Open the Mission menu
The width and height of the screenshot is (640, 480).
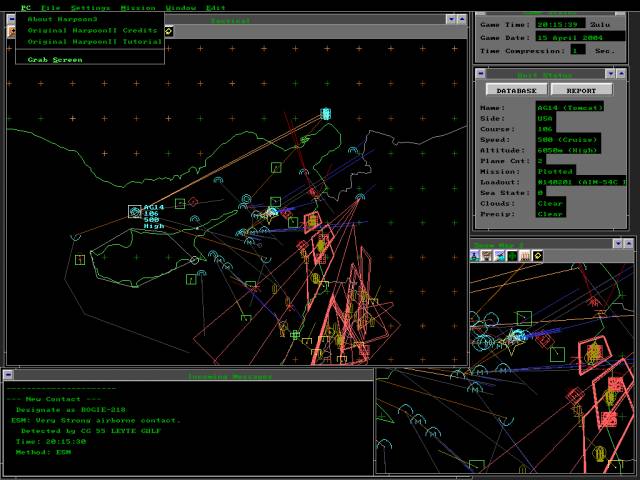pos(138,8)
